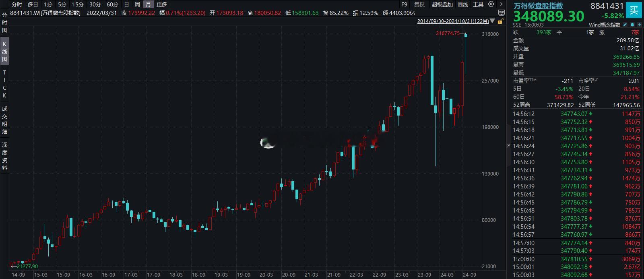Click the 316774.75 high price label

pos(448,33)
